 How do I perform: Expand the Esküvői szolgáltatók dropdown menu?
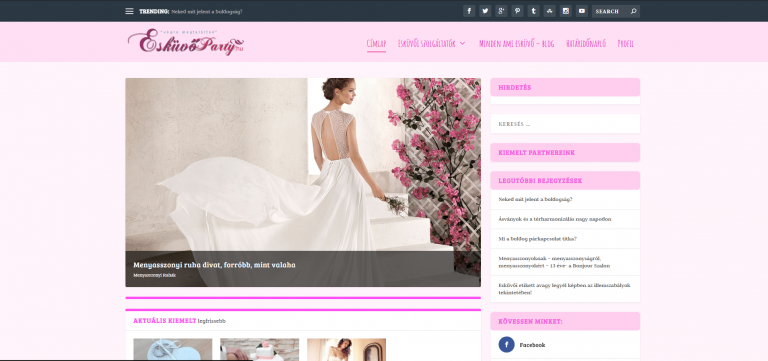[431, 44]
